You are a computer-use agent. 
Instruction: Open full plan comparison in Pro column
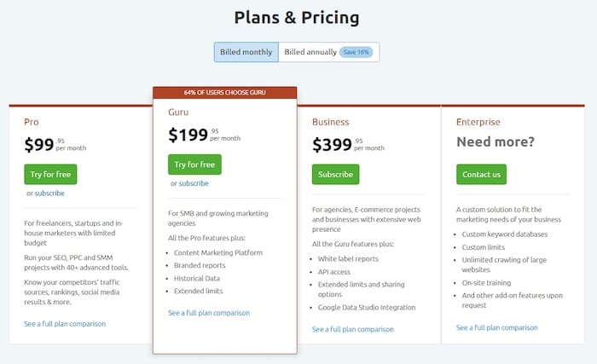(65, 324)
